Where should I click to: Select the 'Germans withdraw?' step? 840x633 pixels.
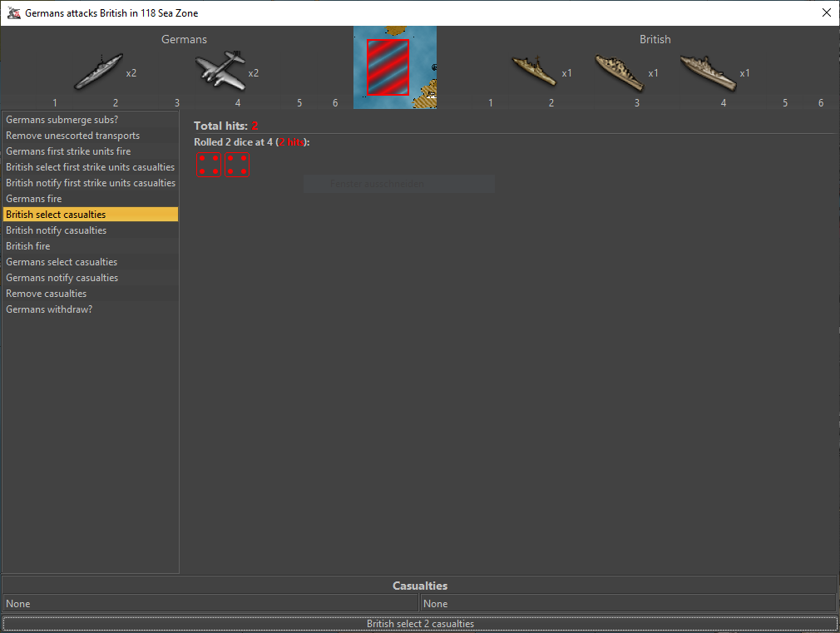coord(49,309)
